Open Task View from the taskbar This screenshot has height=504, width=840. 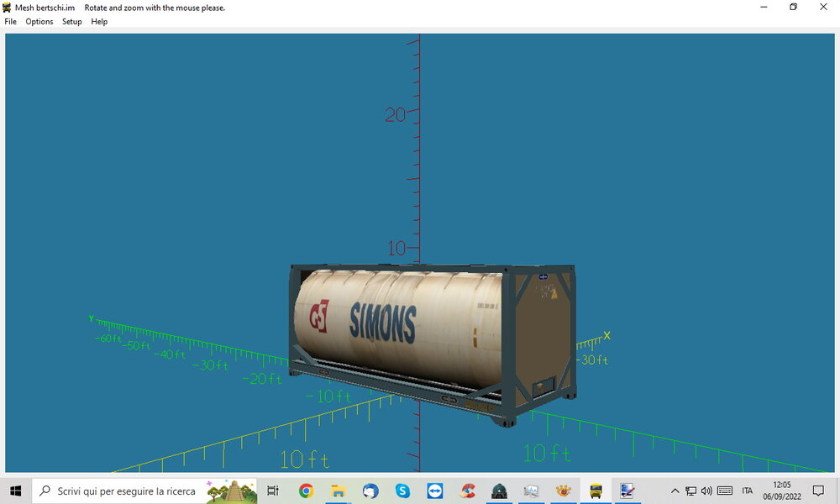(x=273, y=491)
